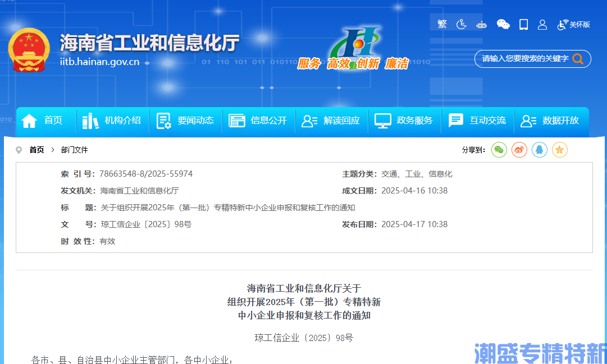Viewport: 607px width, 364px height.
Task: Click the 机构介绍 books icon
Action: (90, 121)
